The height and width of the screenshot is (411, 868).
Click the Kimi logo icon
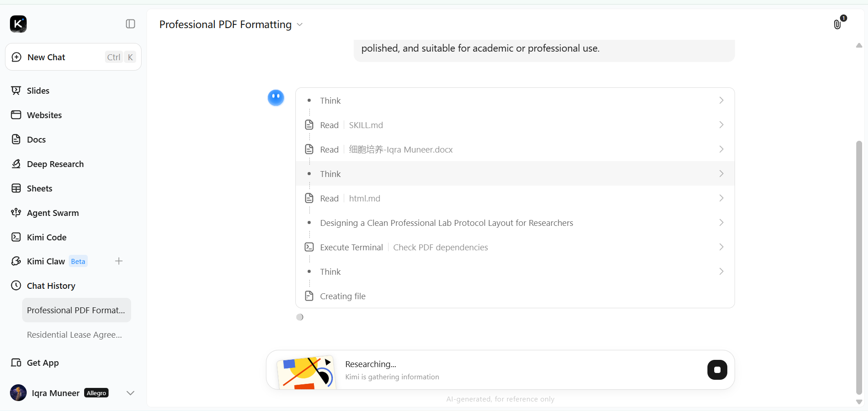[19, 24]
